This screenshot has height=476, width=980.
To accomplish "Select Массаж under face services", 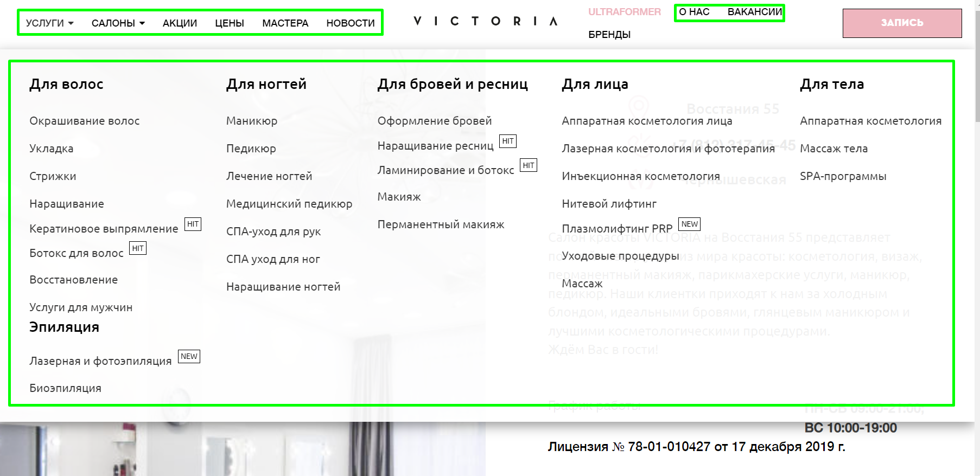I will click(582, 284).
